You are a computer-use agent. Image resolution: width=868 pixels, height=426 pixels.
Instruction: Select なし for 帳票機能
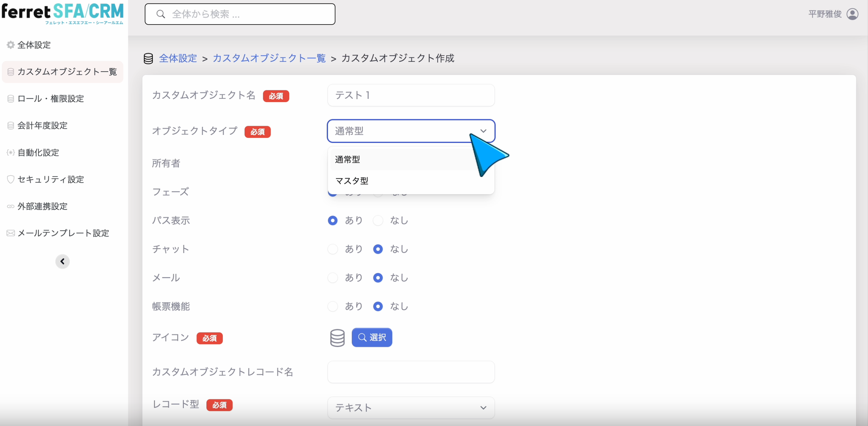point(378,306)
